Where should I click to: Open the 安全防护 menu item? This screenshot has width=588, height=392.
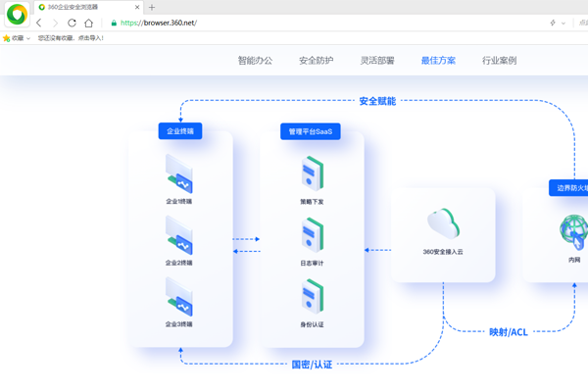pyautogui.click(x=316, y=61)
